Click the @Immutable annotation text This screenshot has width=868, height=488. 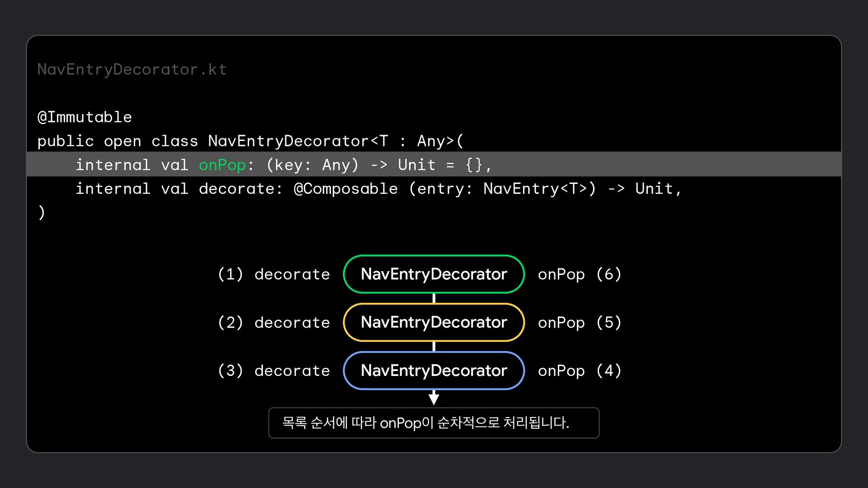(85, 117)
